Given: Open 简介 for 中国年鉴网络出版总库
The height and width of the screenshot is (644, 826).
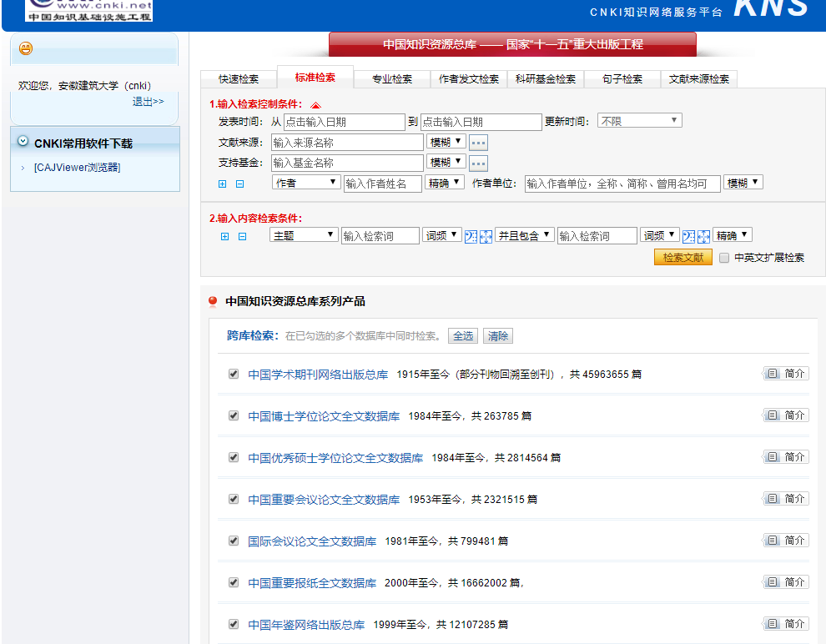Looking at the screenshot, I should click(786, 623).
